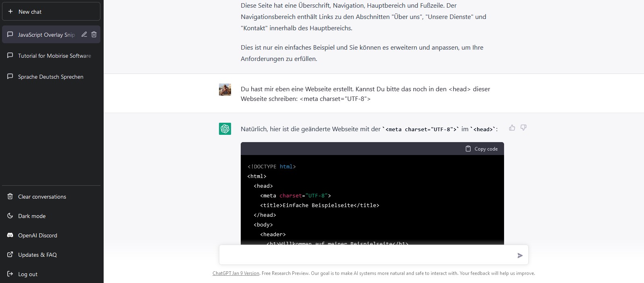Click chat bubble icon beside Tutorial for Mobirise
Viewport: 644px width, 283px height.
click(10, 55)
